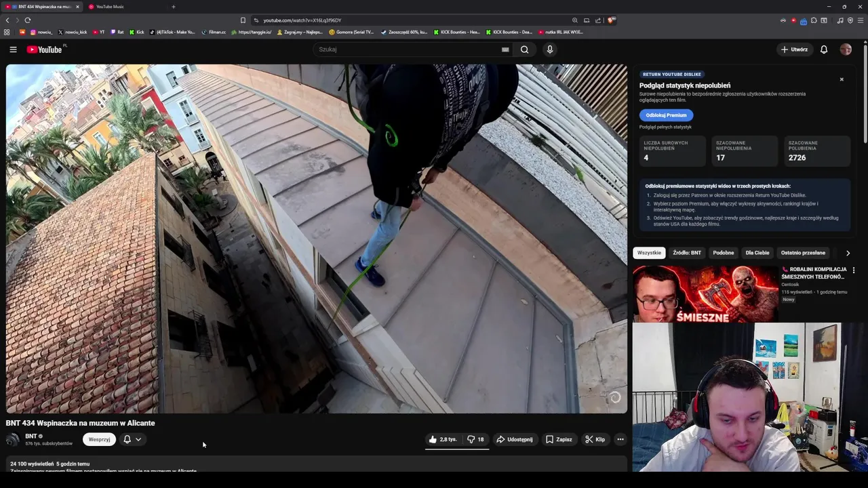This screenshot has height=488, width=868.
Task: Select the Ostatnio przesłane filter chip
Action: point(803,253)
